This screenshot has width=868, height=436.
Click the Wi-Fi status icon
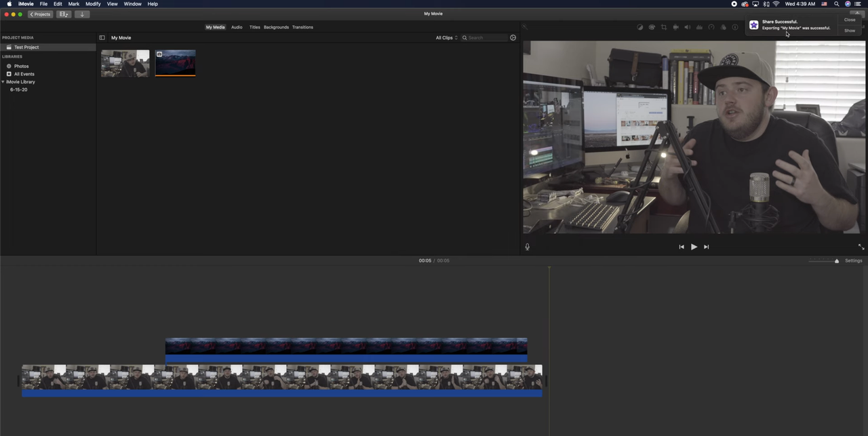coord(776,4)
